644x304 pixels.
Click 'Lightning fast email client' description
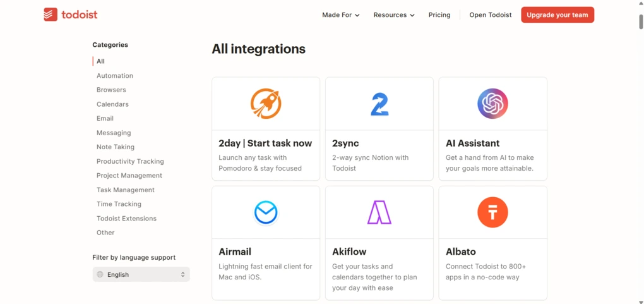coord(265,272)
